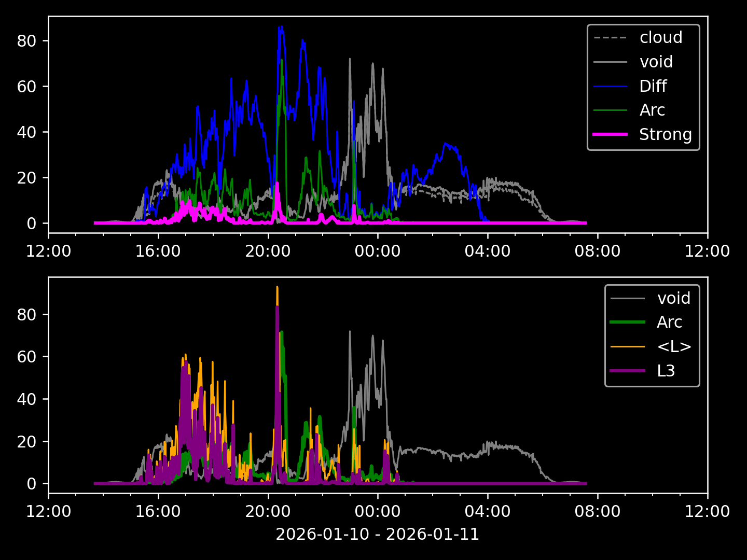Image resolution: width=747 pixels, height=560 pixels.
Task: Click the magenta Strong line sample in legend
Action: point(610,134)
